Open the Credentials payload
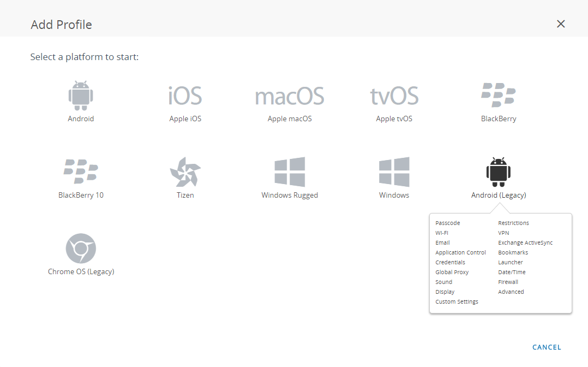The height and width of the screenshot is (367, 588). pos(450,262)
